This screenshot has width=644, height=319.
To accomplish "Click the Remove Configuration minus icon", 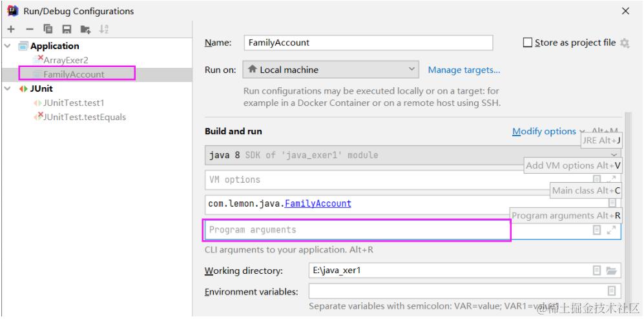I will click(29, 29).
